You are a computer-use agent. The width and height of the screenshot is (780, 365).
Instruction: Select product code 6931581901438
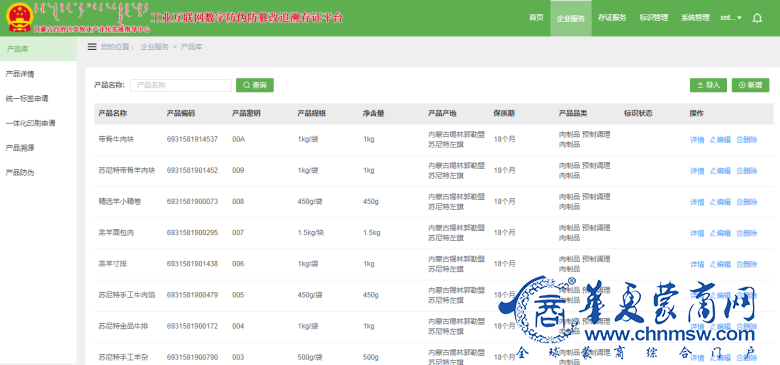192,264
